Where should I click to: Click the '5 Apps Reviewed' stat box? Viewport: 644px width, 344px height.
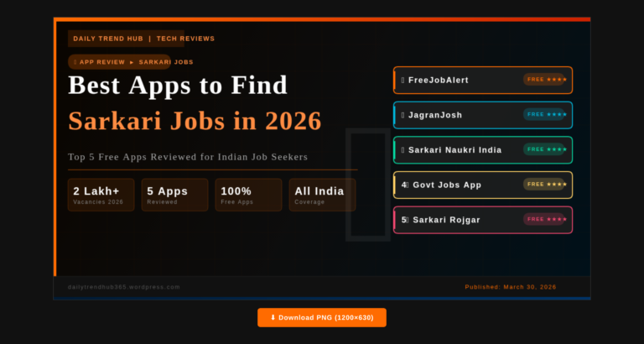click(175, 195)
